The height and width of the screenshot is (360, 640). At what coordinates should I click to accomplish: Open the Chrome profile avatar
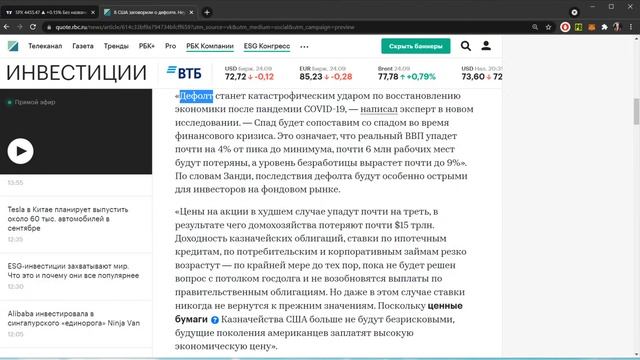pyautogui.click(x=617, y=27)
